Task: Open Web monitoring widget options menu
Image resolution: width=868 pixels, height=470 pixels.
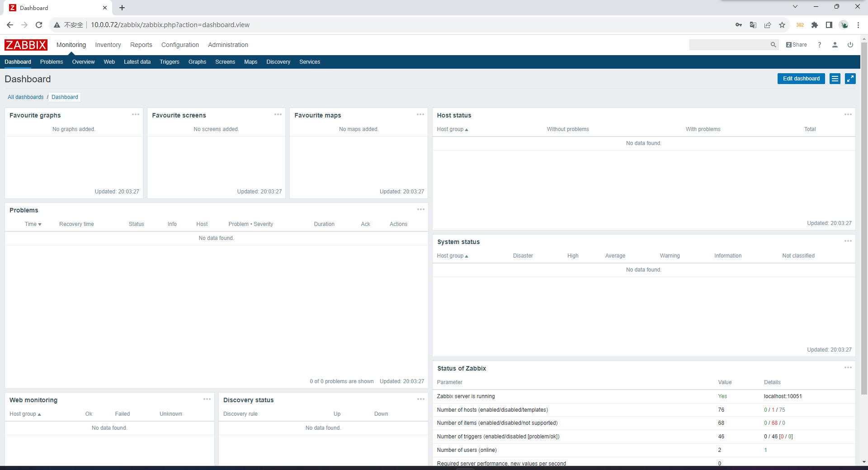Action: pos(207,399)
